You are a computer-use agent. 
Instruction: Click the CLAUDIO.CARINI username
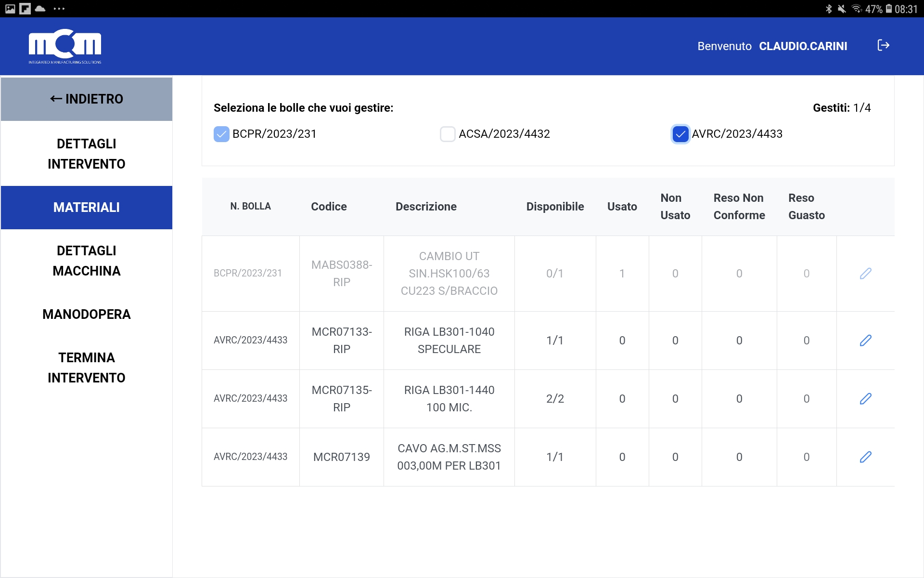(x=803, y=46)
